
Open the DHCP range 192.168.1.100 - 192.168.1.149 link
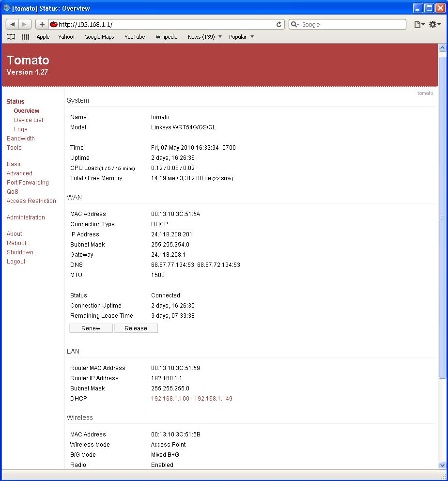pyautogui.click(x=192, y=399)
